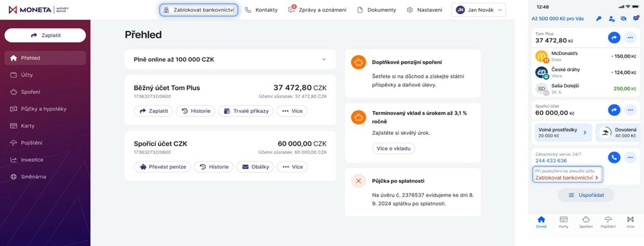The height and width of the screenshot is (246, 644).
Task: Click Více o vkladu button
Action: pos(393,148)
